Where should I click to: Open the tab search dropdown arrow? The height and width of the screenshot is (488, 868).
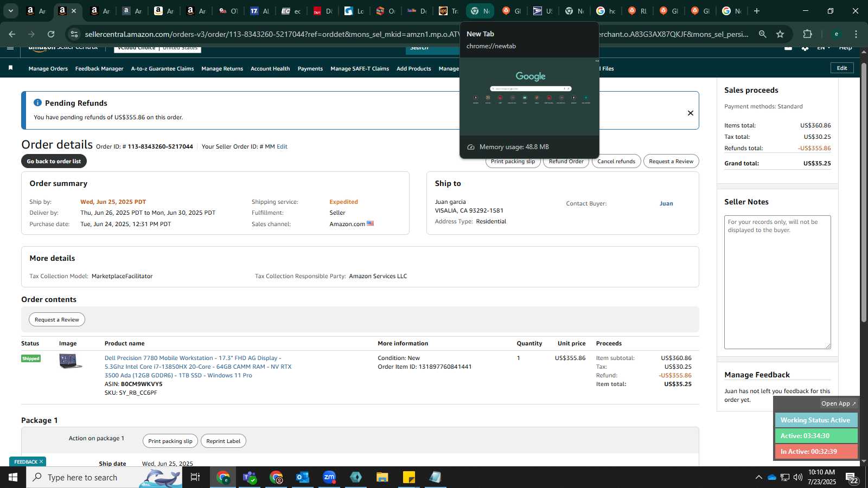click(10, 11)
